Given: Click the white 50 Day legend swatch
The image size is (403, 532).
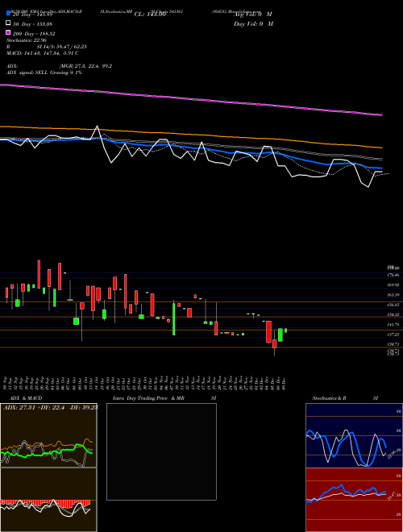Looking at the screenshot, I should [x=9, y=23].
